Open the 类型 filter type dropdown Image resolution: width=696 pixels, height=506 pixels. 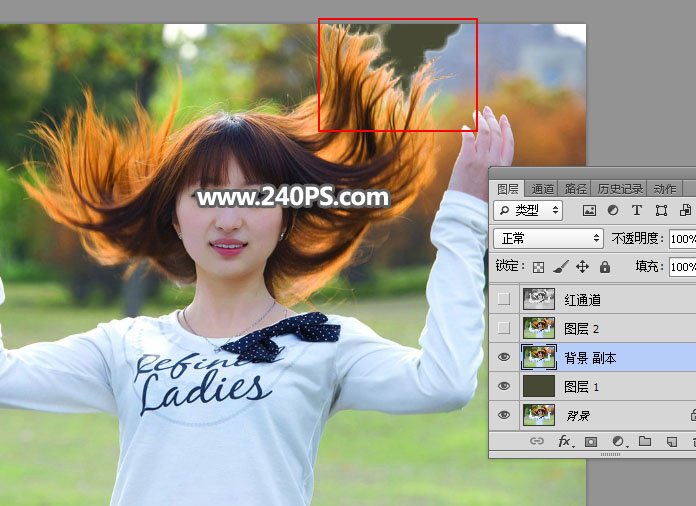(x=529, y=211)
